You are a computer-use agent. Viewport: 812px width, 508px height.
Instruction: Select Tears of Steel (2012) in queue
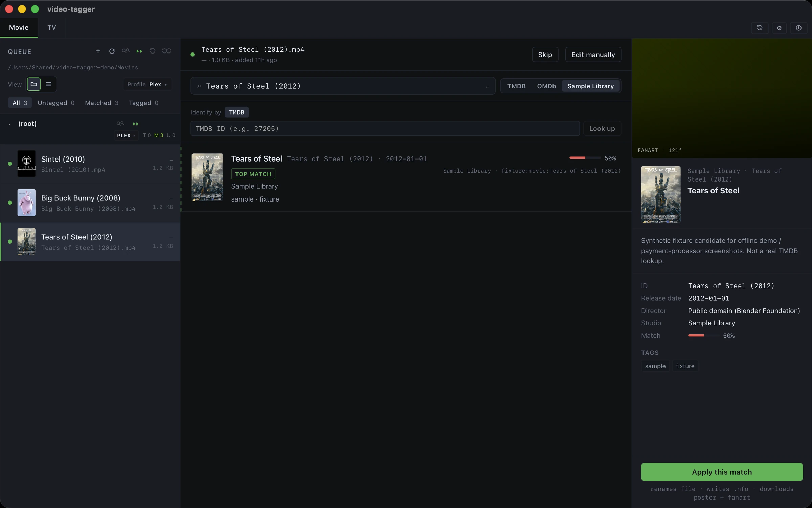pyautogui.click(x=90, y=241)
